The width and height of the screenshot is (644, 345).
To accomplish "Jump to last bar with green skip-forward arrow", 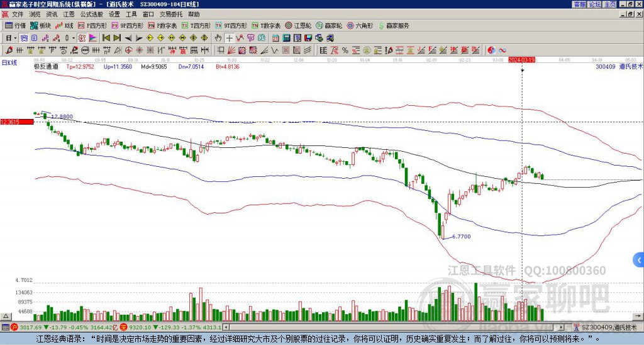I will (x=117, y=38).
